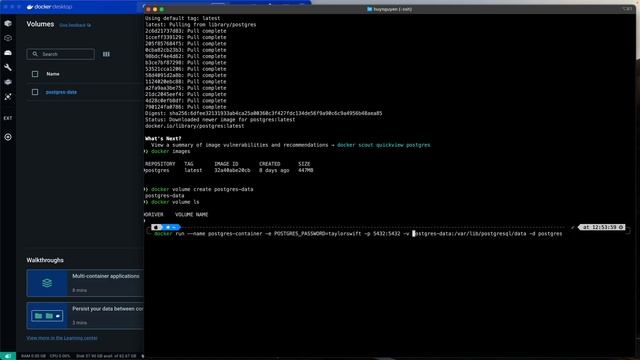Click the docker run command at the prompt

pyautogui.click(x=358, y=234)
